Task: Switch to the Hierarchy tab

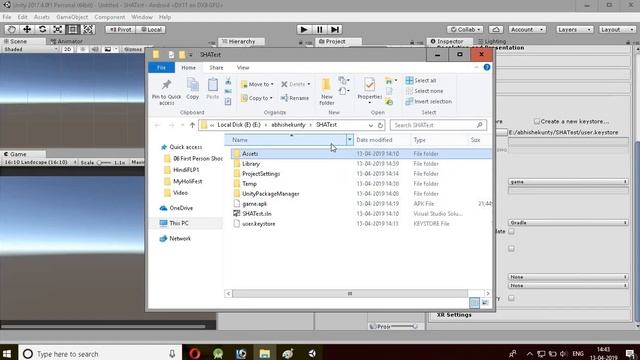Action: [241, 42]
